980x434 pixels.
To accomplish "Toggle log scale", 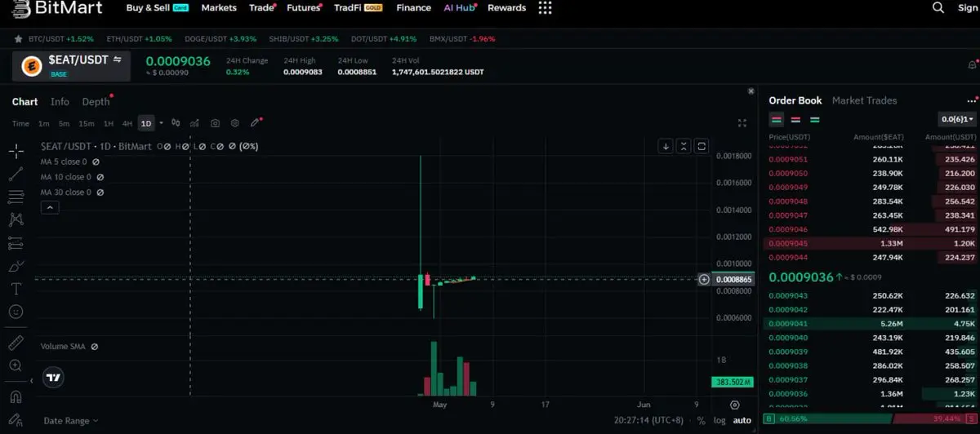I will point(719,421).
